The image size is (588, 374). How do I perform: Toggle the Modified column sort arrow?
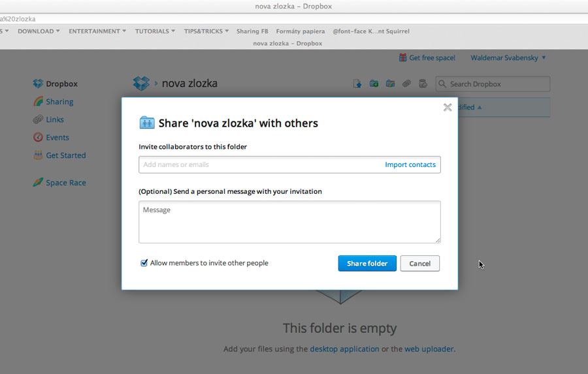point(480,108)
